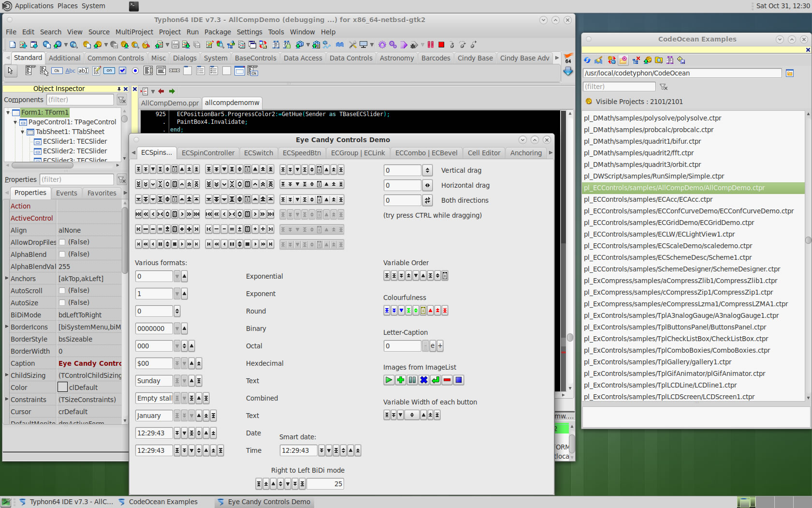Viewport: 812px width, 508px height.
Task: Click the folder browse icon beside CodeOcean path field
Action: [x=790, y=73]
